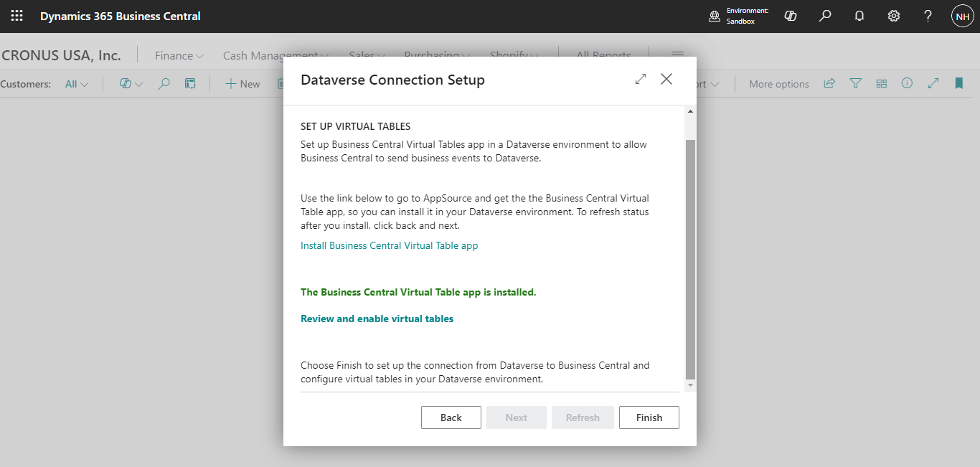Click the dialog's vertical scrollbar
This screenshot has height=467, width=980.
coord(690,258)
